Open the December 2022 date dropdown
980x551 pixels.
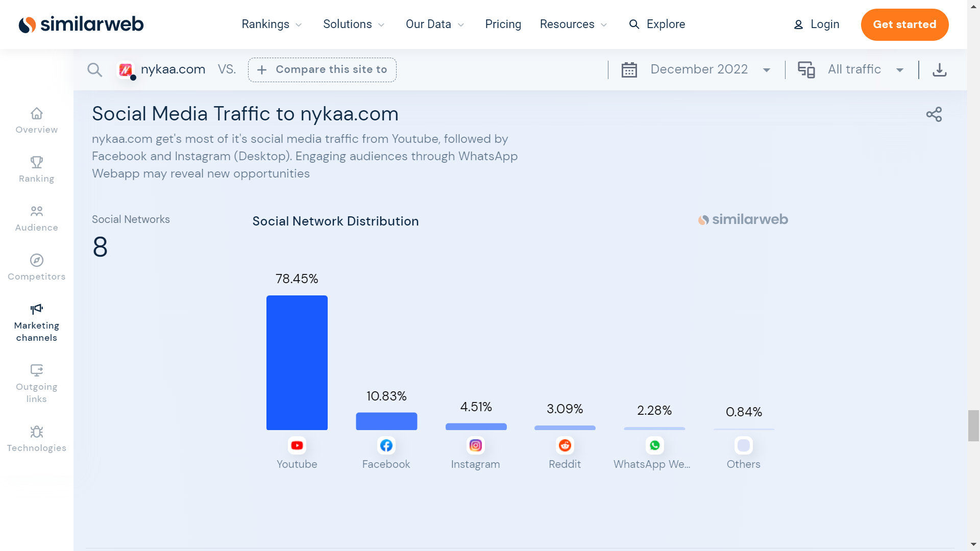tap(710, 69)
